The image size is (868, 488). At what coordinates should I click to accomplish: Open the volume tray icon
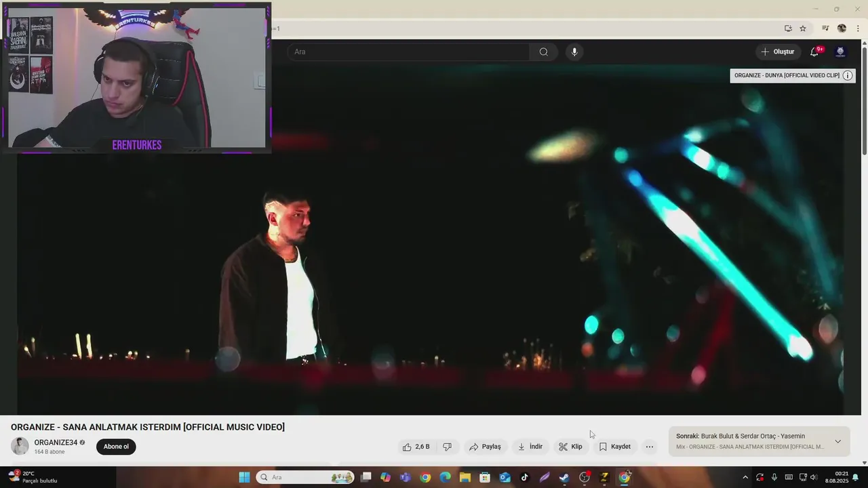814,477
